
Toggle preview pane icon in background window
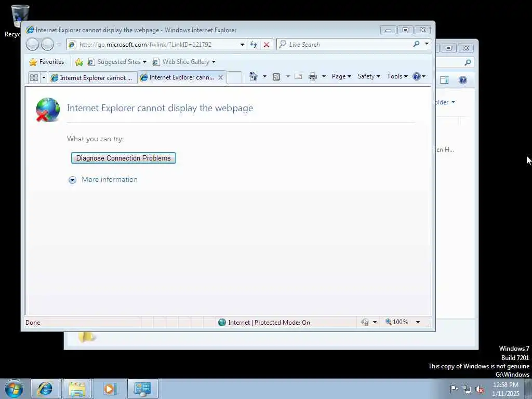coord(444,79)
